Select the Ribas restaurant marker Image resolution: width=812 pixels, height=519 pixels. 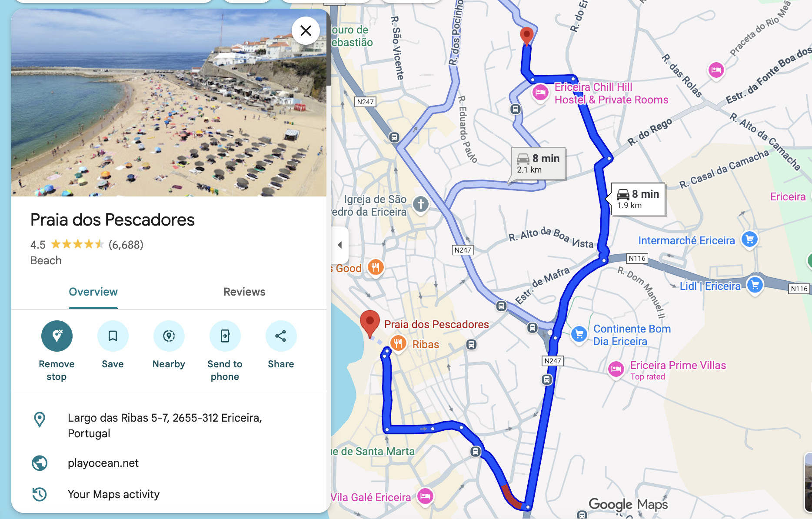[398, 343]
